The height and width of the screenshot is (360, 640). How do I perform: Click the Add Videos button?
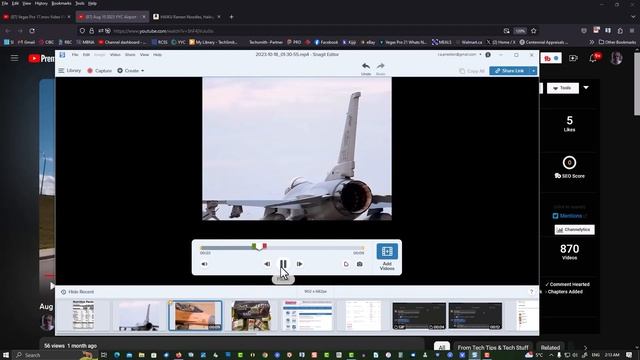(387, 257)
